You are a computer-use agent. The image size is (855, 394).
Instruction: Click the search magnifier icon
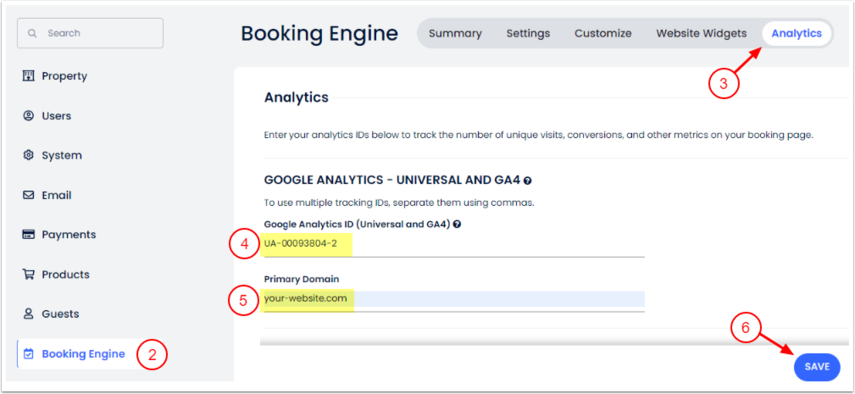(32, 33)
